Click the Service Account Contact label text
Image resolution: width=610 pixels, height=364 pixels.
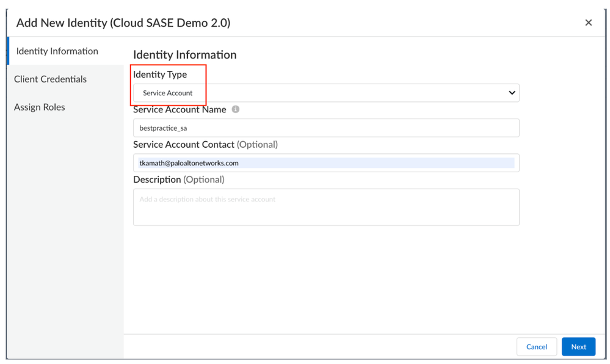click(184, 145)
